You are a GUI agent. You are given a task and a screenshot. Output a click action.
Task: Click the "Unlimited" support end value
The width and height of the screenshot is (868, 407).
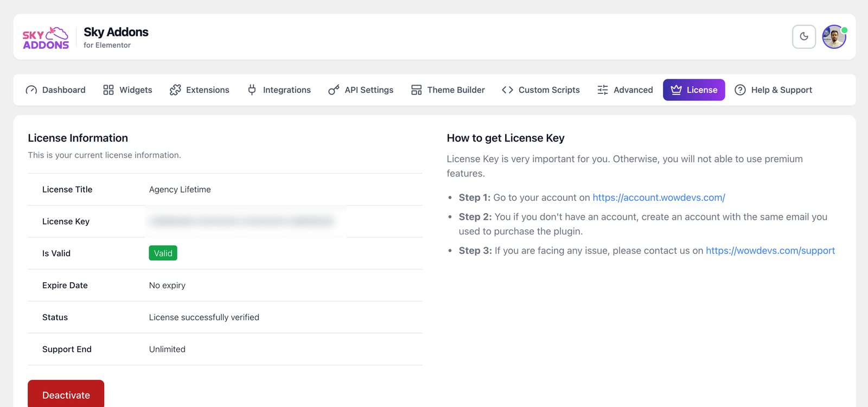coord(167,349)
